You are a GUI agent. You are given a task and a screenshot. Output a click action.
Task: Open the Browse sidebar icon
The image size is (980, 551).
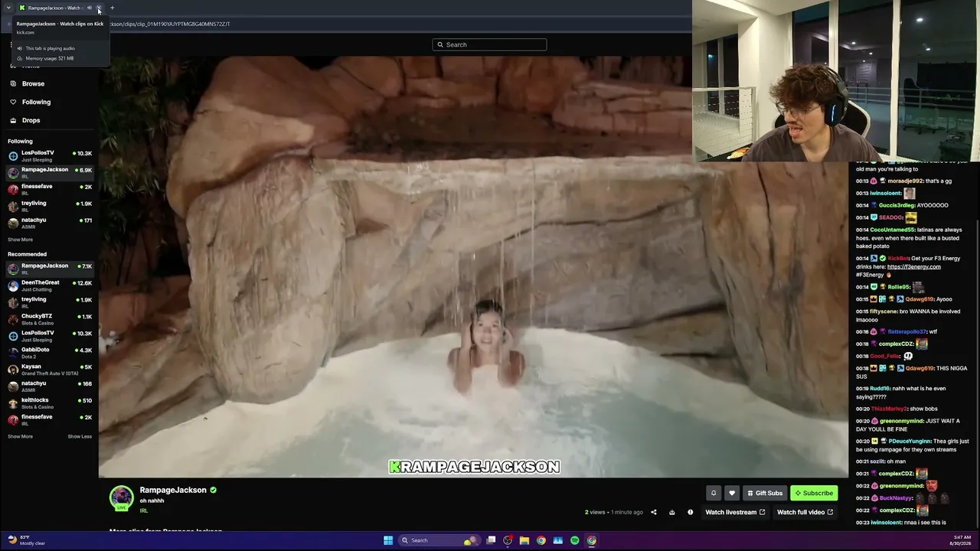(13, 83)
